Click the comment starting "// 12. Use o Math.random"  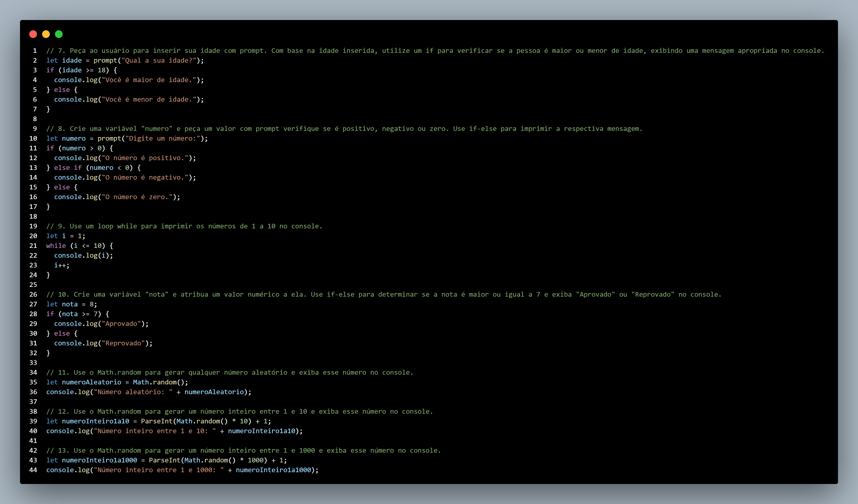[x=239, y=412]
